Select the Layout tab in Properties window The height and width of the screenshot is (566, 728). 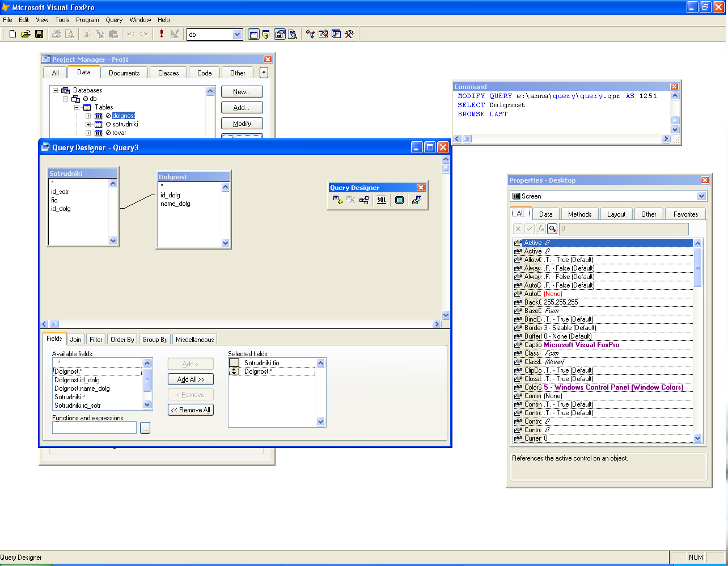616,214
